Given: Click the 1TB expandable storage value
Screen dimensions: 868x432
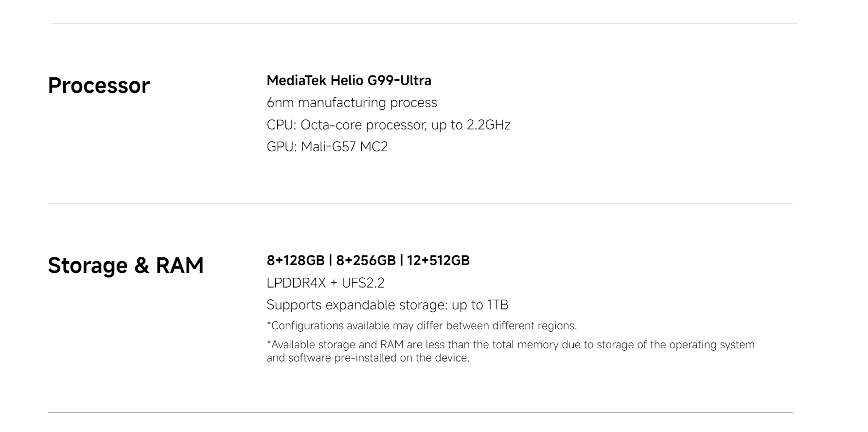Looking at the screenshot, I should coord(497,305).
